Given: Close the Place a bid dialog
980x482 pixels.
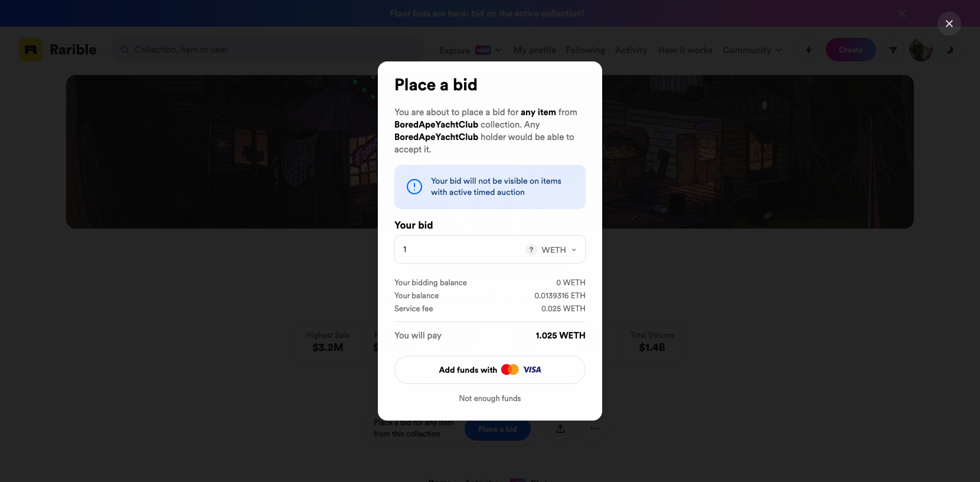Looking at the screenshot, I should point(949,24).
